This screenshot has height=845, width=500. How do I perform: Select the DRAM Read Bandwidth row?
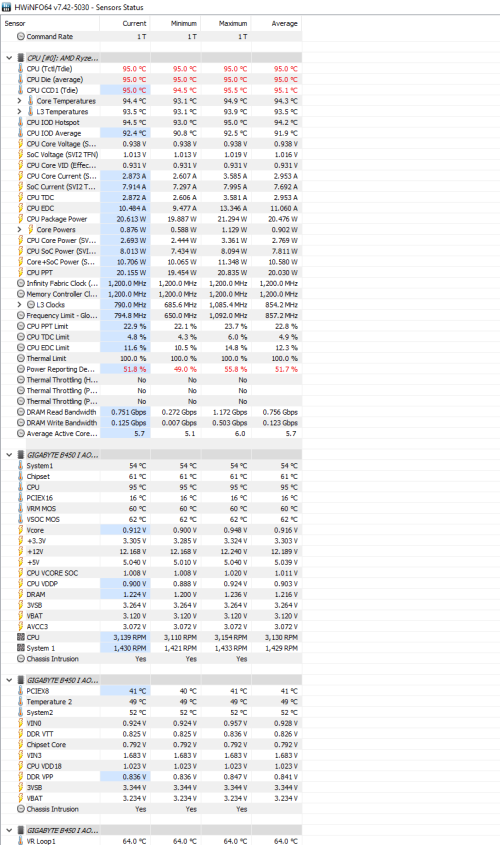[151, 412]
